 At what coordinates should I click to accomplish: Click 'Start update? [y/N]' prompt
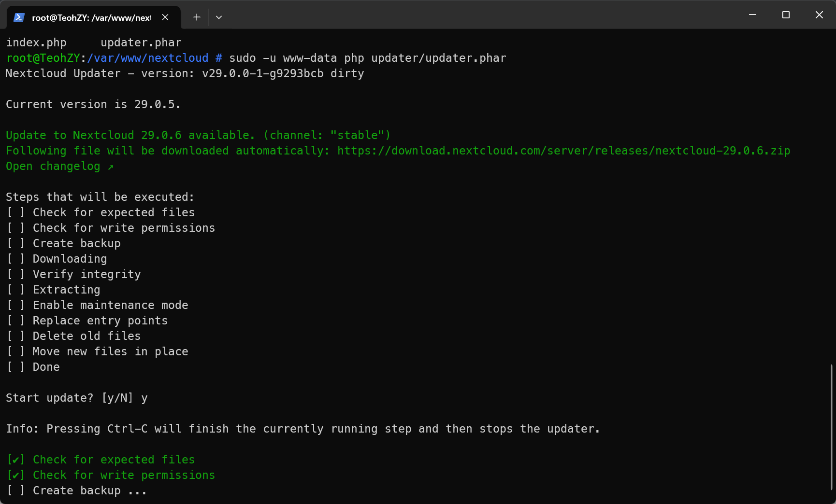69,398
